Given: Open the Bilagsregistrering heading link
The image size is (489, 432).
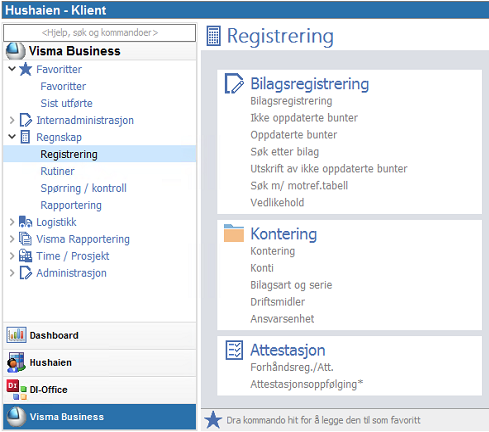Looking at the screenshot, I should click(310, 84).
